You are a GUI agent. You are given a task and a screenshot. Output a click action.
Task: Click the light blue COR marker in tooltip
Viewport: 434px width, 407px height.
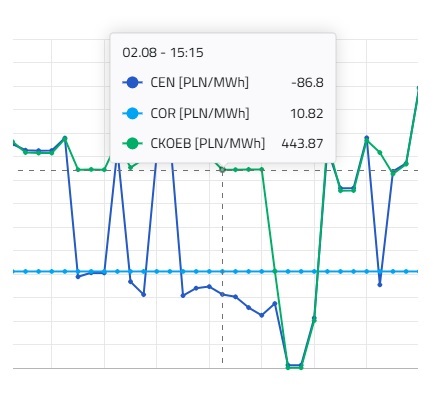click(x=132, y=113)
